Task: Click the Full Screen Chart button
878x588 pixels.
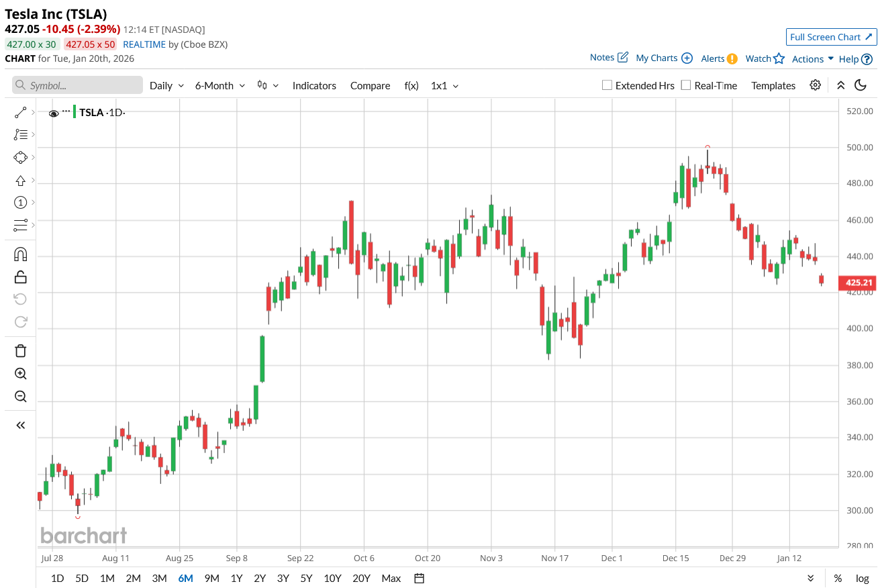Action: tap(831, 37)
